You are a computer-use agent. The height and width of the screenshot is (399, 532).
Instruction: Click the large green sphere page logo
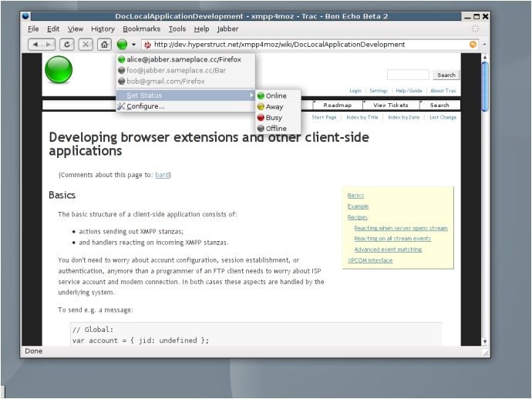pyautogui.click(x=59, y=70)
